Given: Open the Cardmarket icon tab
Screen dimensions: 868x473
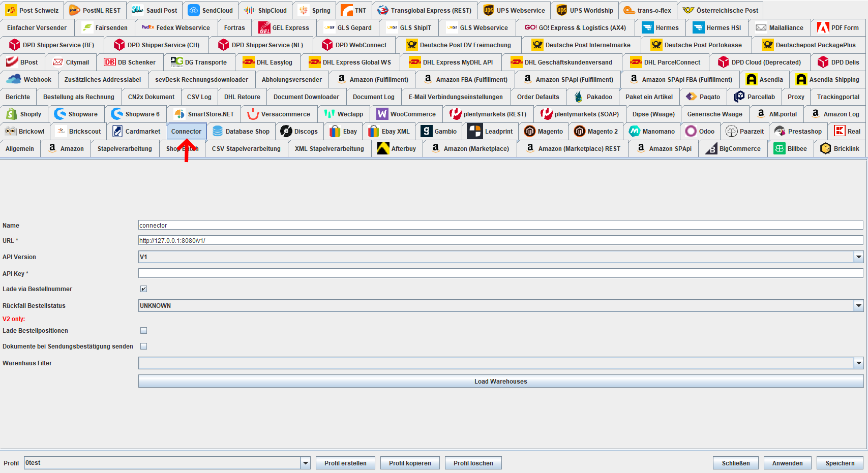Looking at the screenshot, I should click(117, 131).
